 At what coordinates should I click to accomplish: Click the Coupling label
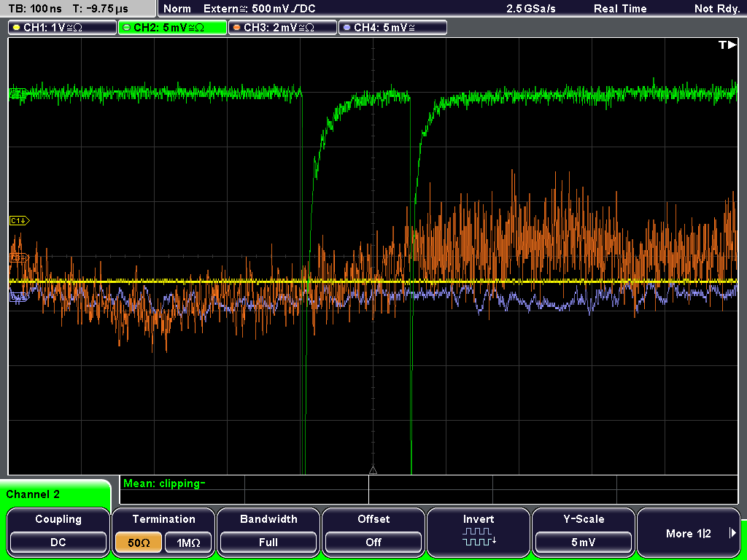pos(58,519)
